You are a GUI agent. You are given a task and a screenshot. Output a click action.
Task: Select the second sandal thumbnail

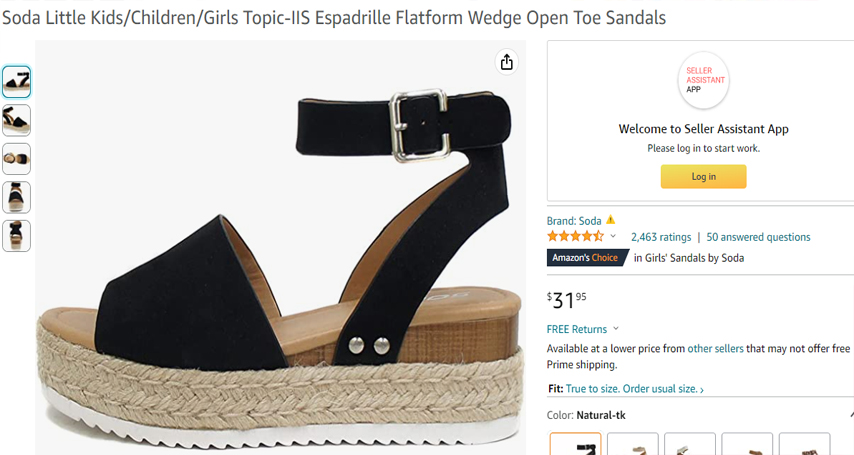tap(16, 120)
